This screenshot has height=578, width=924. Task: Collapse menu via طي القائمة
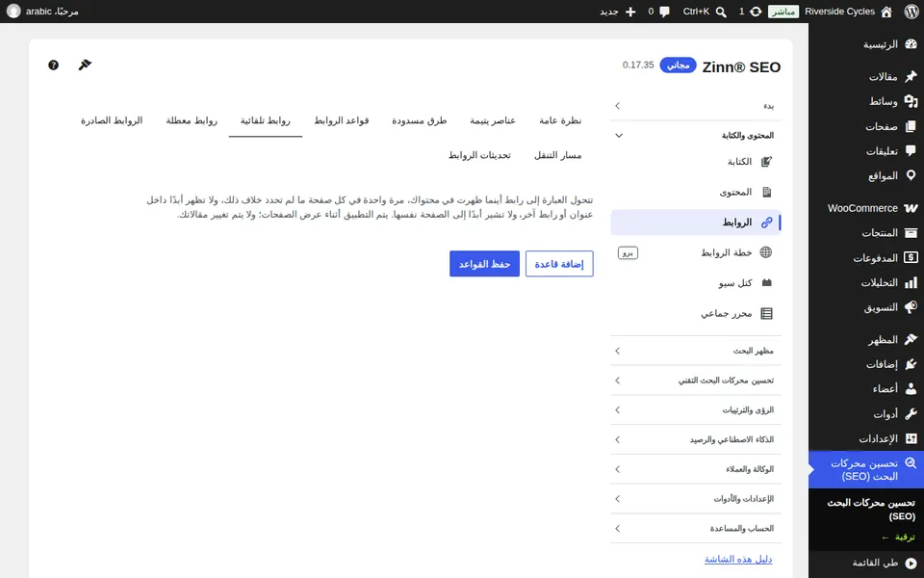click(x=866, y=564)
